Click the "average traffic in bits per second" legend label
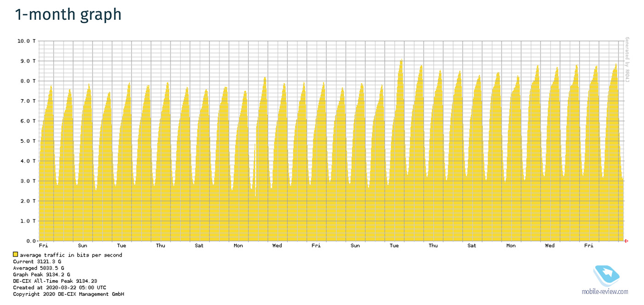This screenshot has width=644, height=305. click(x=71, y=255)
